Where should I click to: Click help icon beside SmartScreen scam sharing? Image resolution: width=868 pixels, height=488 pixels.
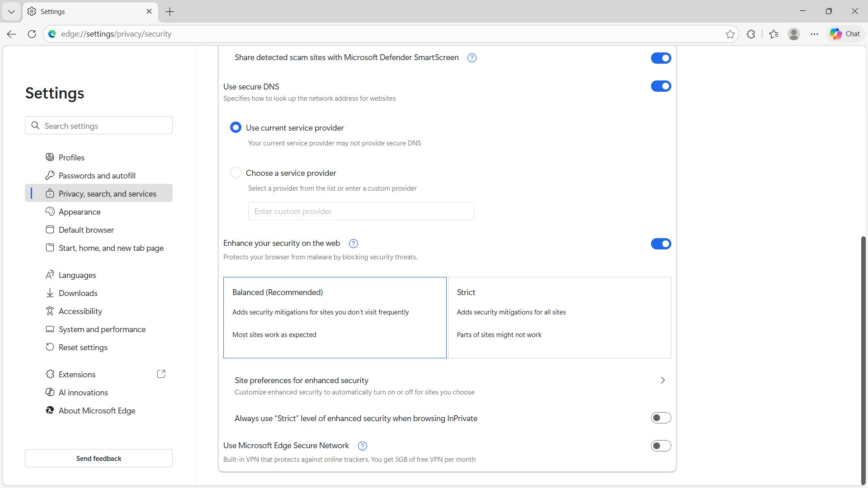(472, 58)
